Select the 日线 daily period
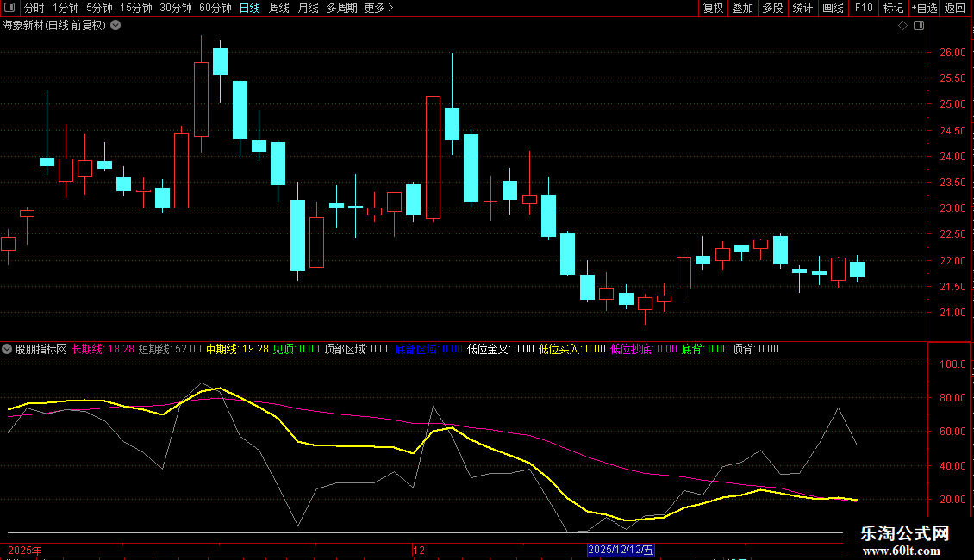 coord(250,8)
